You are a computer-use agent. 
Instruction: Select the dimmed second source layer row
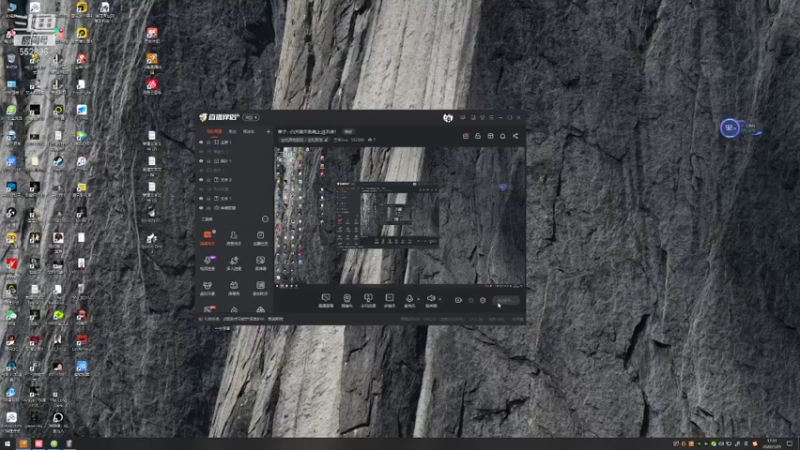tap(235, 152)
